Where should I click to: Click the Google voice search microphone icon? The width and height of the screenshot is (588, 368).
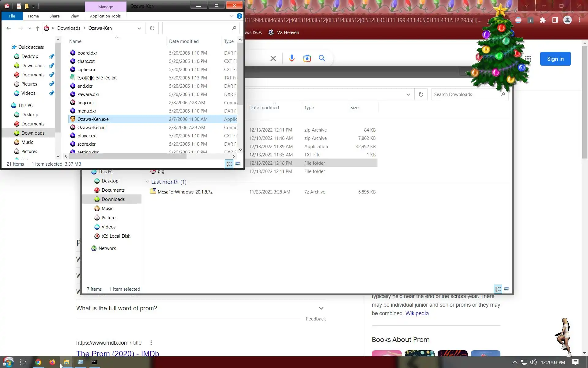292,58
